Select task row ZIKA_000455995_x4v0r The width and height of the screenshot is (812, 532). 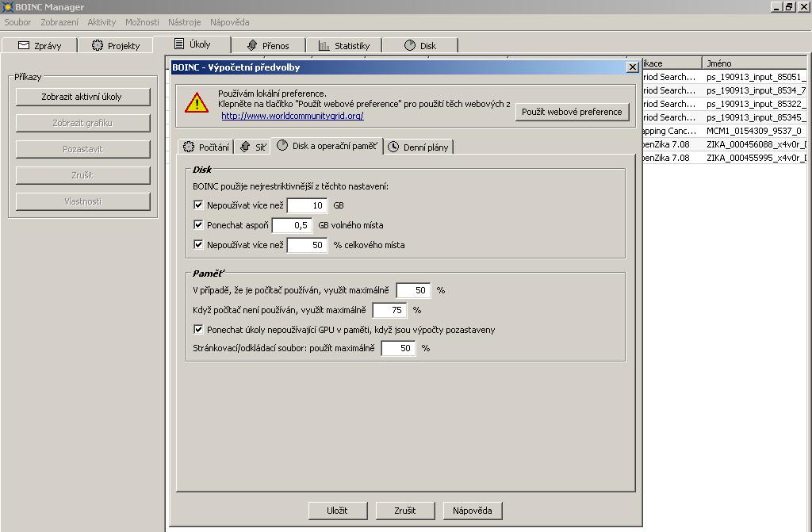(725, 158)
